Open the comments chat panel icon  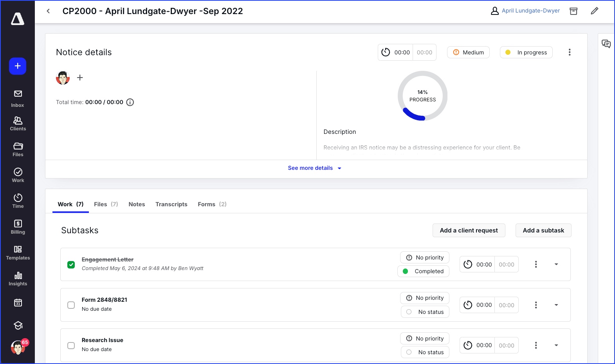(606, 44)
